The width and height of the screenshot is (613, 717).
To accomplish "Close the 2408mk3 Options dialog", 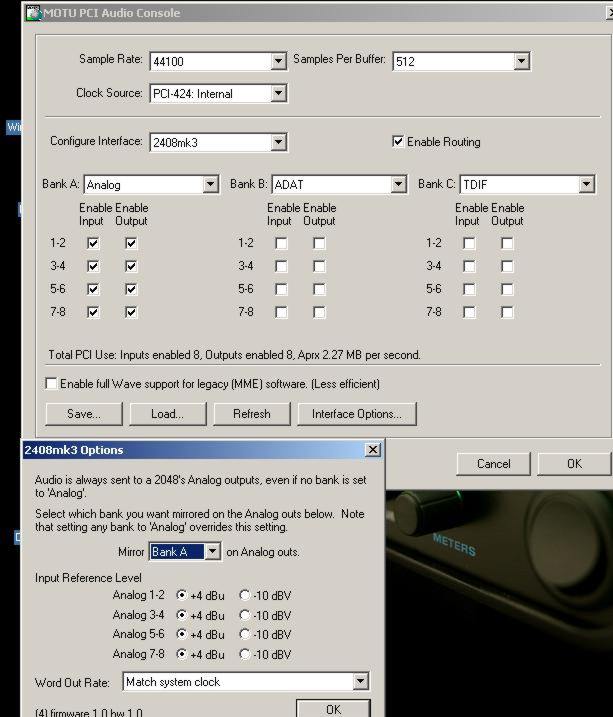I will (x=373, y=450).
